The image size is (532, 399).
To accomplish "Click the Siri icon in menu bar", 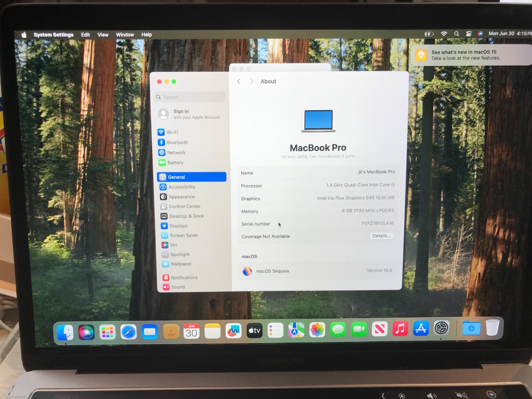I will pos(480,34).
